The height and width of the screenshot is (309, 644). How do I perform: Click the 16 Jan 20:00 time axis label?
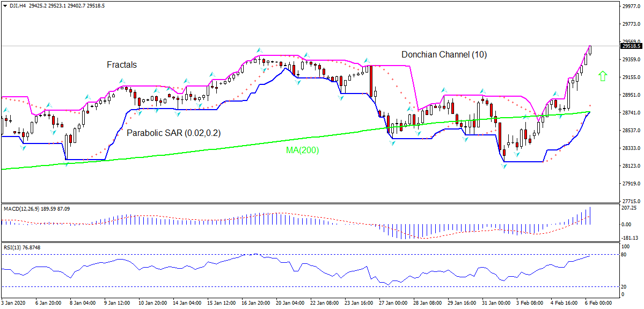coord(255,303)
